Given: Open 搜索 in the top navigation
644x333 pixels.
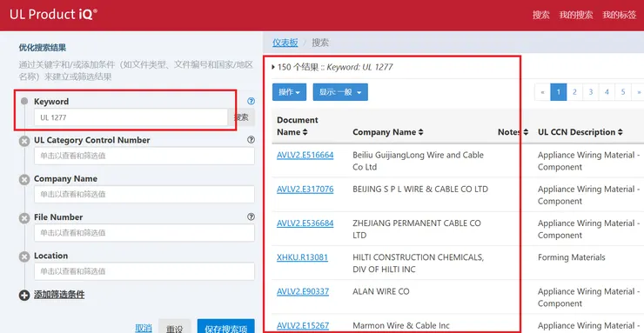Looking at the screenshot, I should click(541, 15).
